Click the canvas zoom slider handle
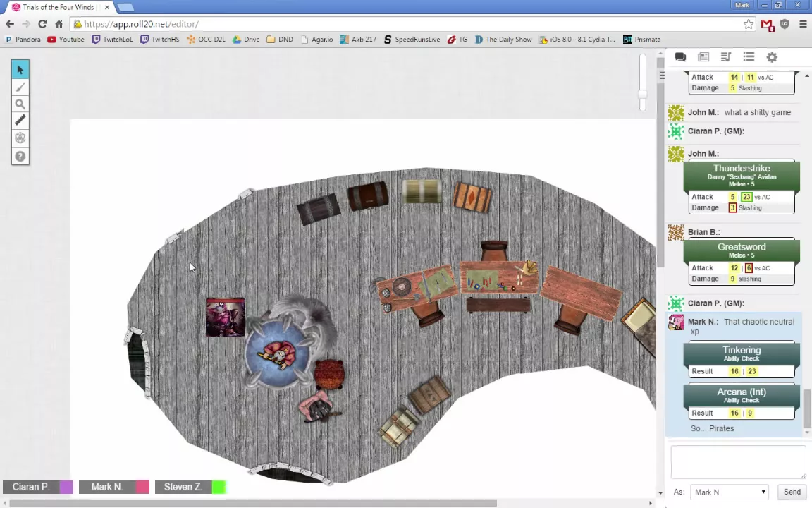 click(643, 95)
